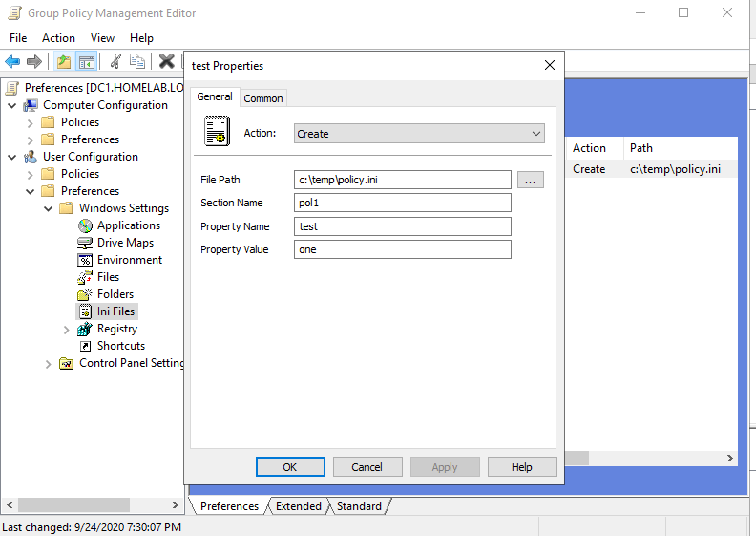Click the Copy toolbar icon

click(138, 61)
